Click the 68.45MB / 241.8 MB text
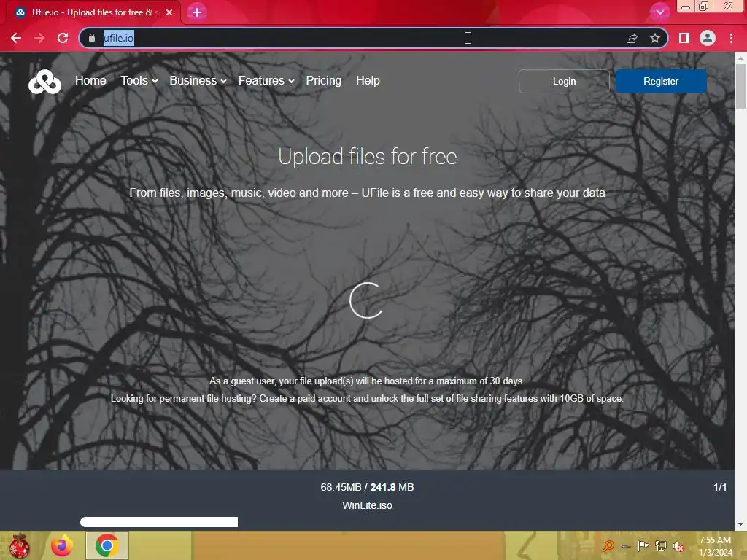747x560 pixels. click(x=368, y=487)
